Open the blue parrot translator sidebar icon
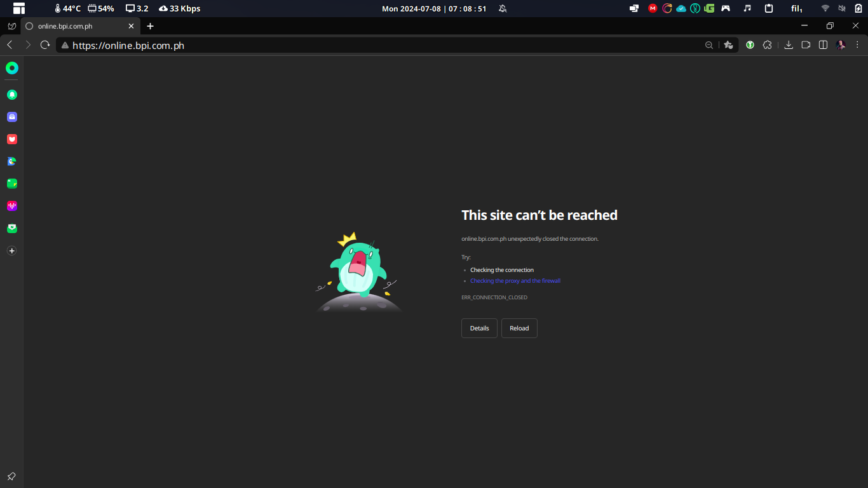Screen dimensions: 868x488 [x=12, y=161]
